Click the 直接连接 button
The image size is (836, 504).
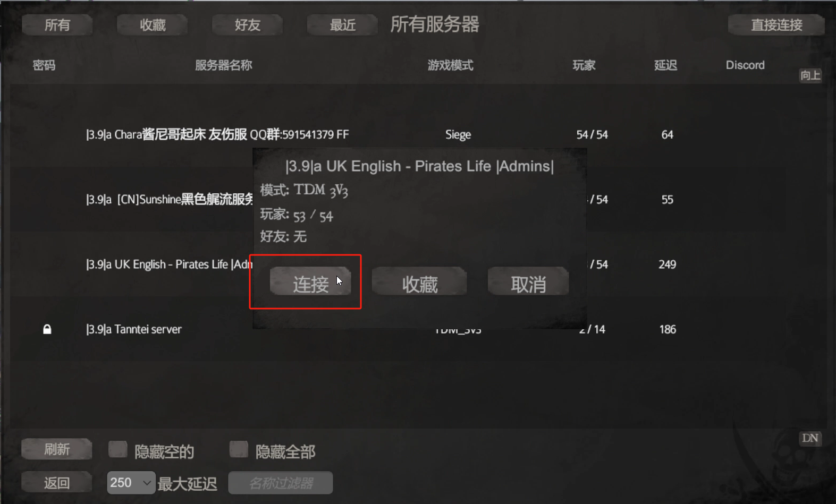[x=776, y=25]
